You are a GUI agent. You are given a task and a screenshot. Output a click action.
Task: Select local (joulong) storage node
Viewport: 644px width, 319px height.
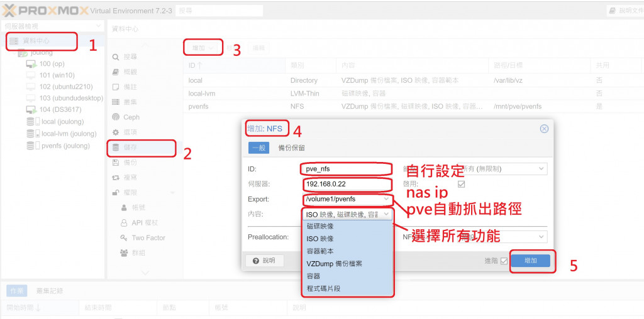pyautogui.click(x=62, y=122)
